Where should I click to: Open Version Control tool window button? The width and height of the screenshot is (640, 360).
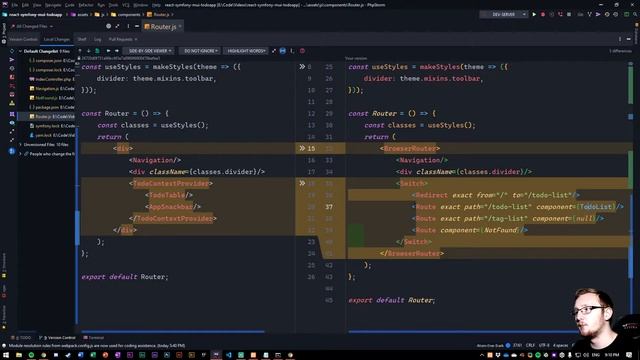[x=57, y=338]
